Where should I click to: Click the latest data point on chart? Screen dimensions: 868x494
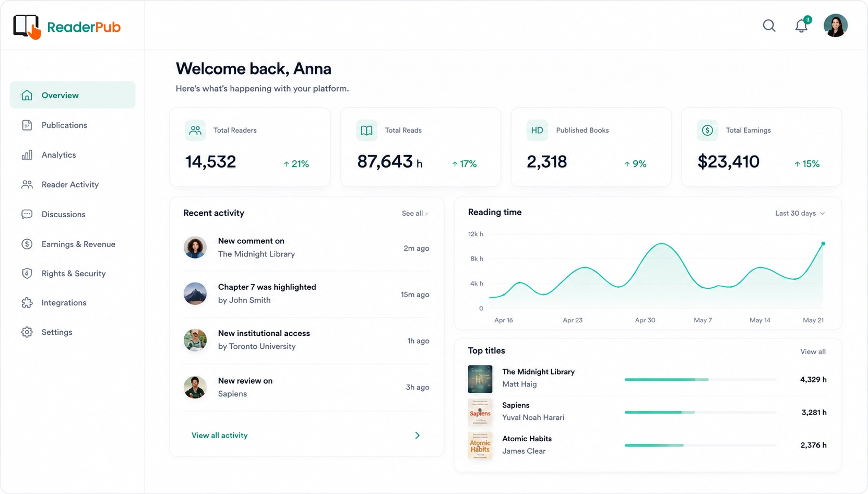[x=823, y=244]
